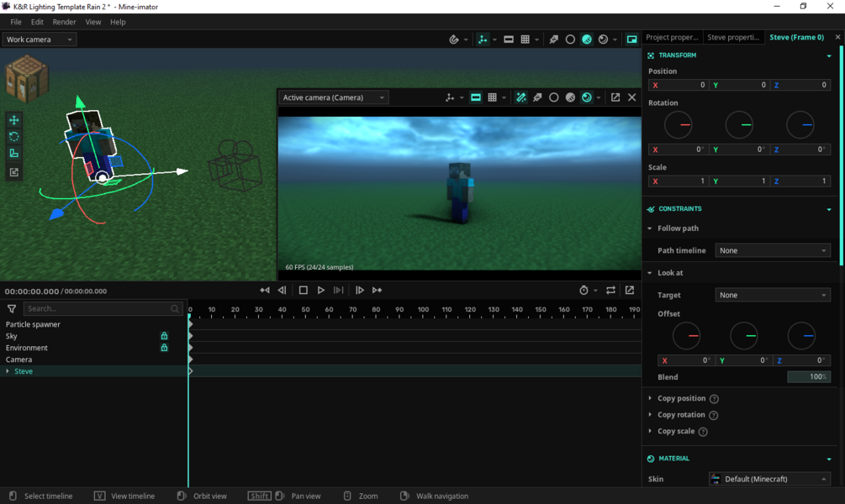Pop out the Active camera view
845x504 pixels.
coord(615,97)
